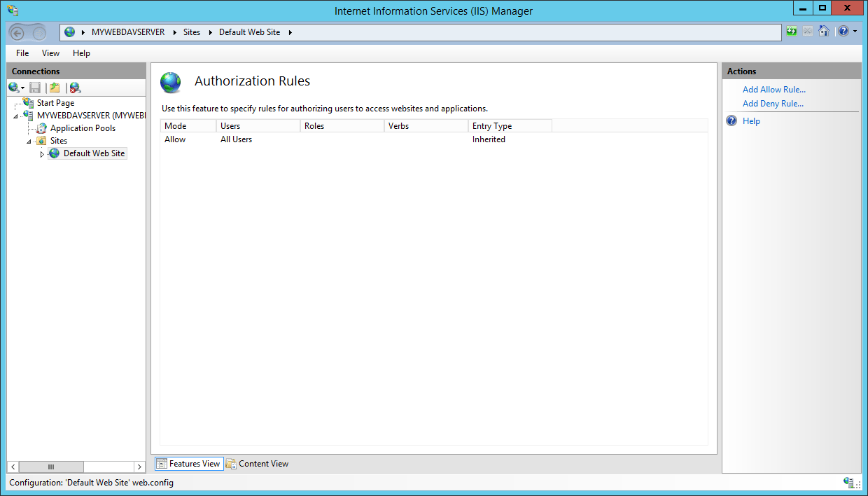Click the MYWEBDAVSERVER server tree icon
868x496 pixels.
coord(28,116)
